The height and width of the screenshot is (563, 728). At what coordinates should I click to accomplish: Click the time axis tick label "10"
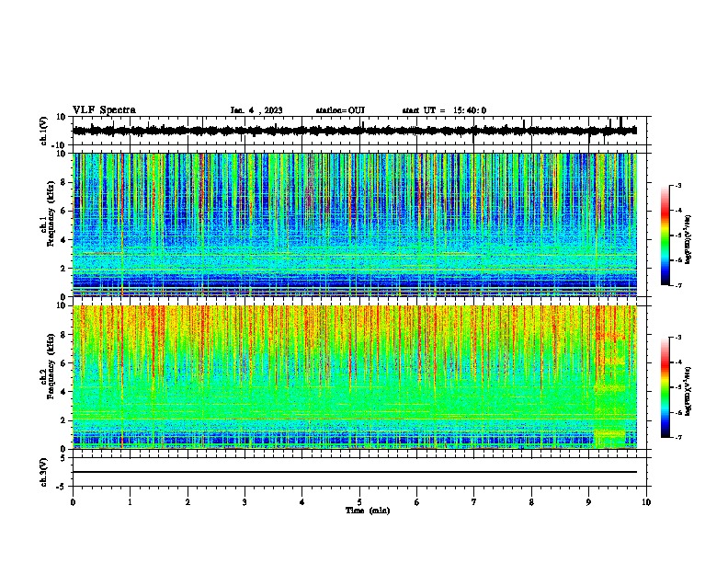tap(646, 502)
